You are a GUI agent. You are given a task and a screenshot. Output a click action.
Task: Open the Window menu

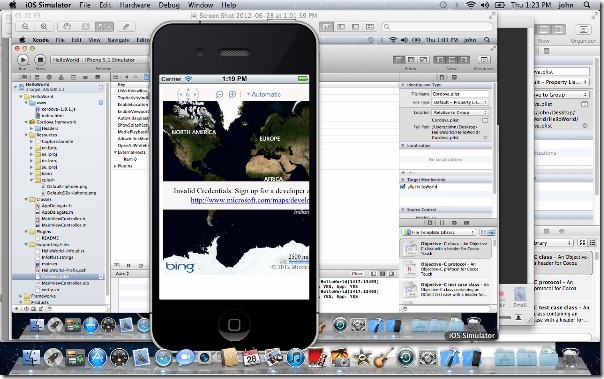[x=200, y=5]
